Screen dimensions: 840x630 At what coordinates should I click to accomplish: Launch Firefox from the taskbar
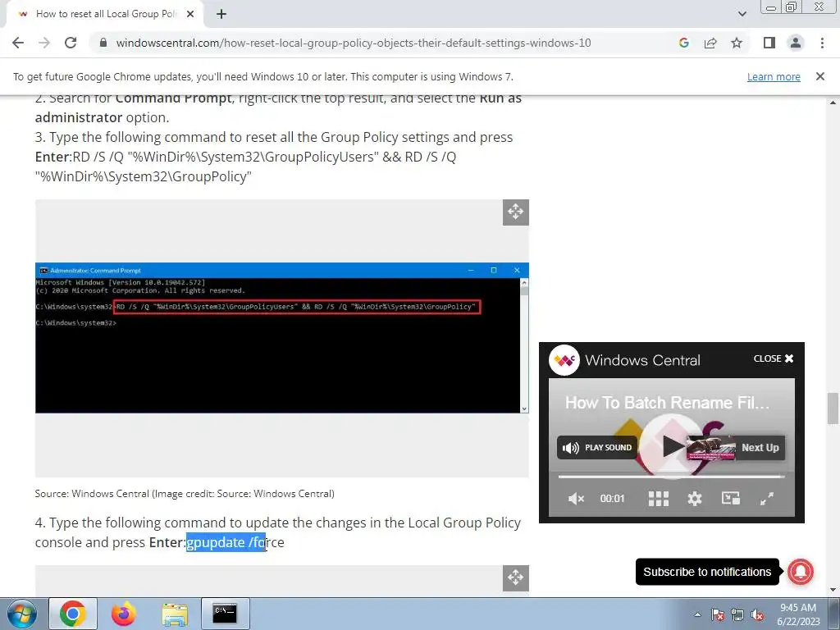[x=124, y=614]
